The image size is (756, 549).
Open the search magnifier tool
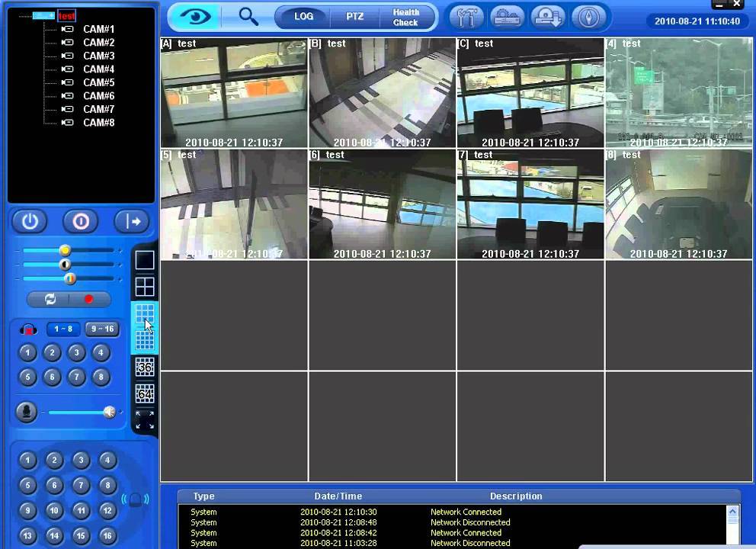tap(248, 16)
